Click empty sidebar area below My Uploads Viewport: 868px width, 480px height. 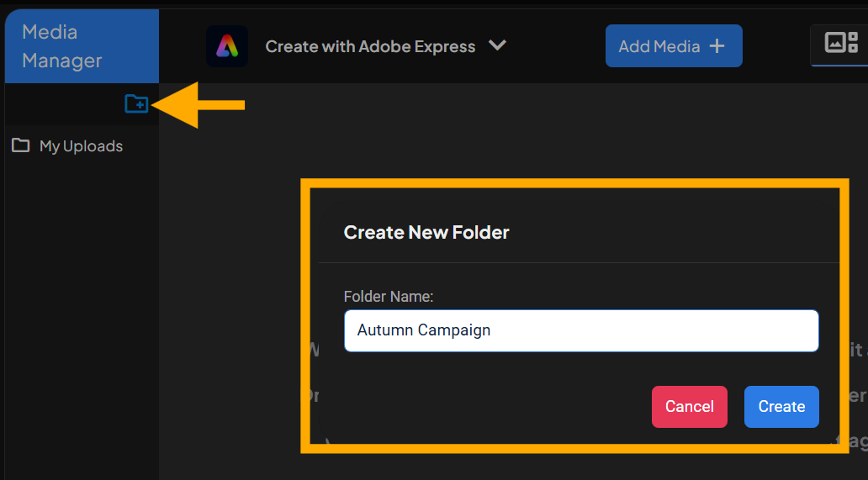pyautogui.click(x=82, y=319)
